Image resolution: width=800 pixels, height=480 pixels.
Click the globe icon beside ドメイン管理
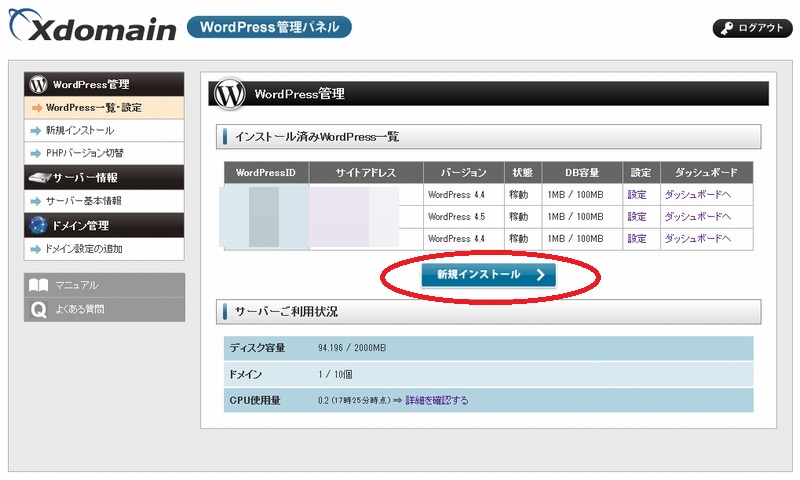[38, 225]
